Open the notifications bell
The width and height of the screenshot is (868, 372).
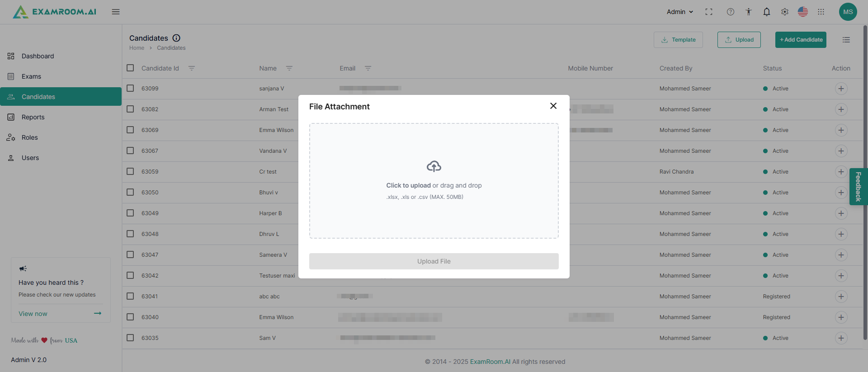[767, 12]
